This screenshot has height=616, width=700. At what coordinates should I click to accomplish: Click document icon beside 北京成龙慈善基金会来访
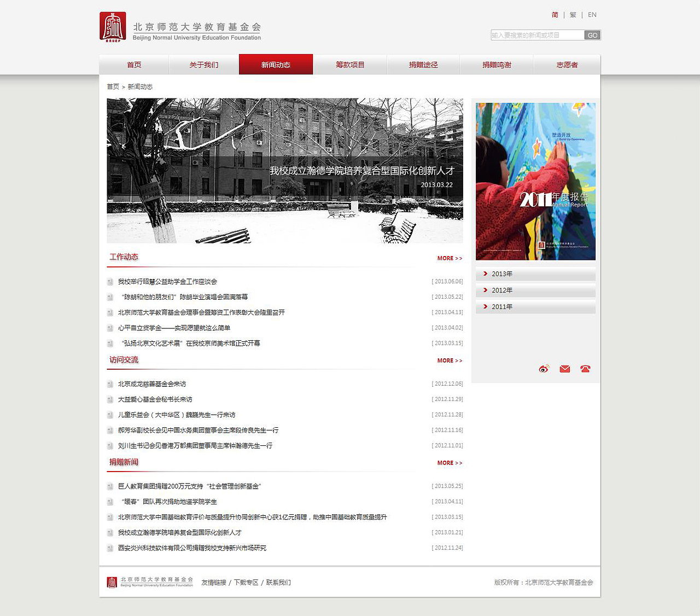click(110, 384)
